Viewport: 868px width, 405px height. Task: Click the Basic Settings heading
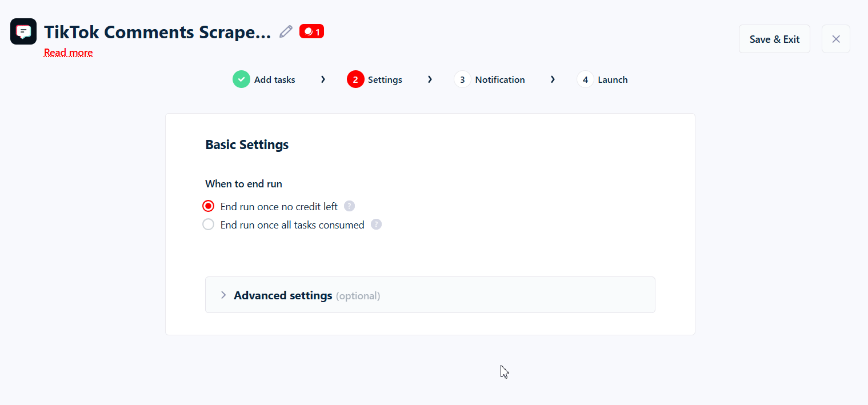[247, 145]
